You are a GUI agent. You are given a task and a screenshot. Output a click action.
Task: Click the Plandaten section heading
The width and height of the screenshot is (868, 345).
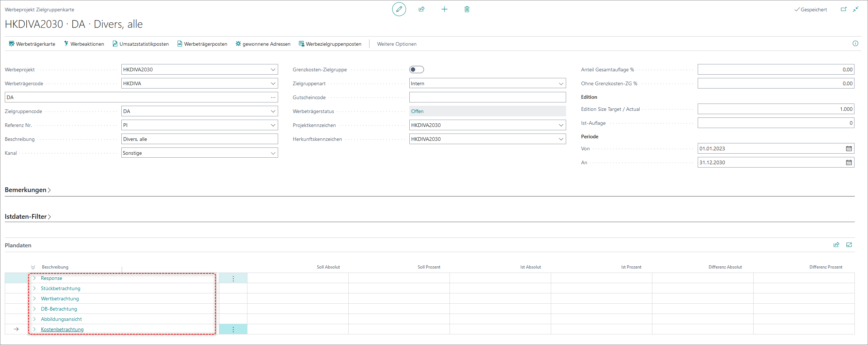click(18, 245)
